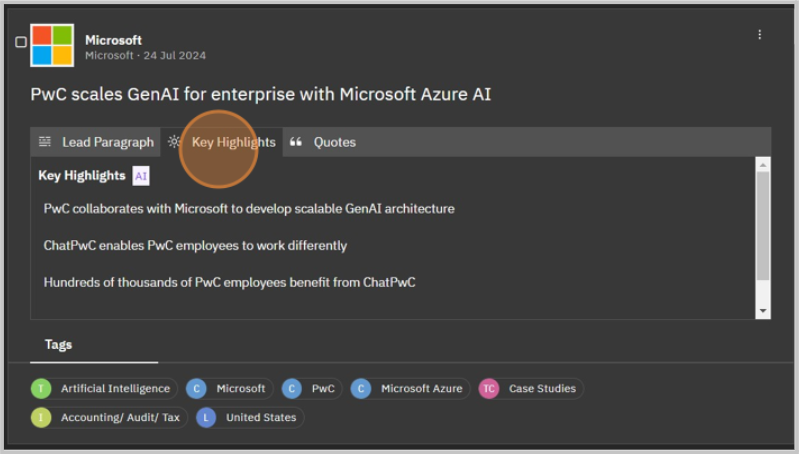Image resolution: width=799 pixels, height=454 pixels.
Task: Click the AI badge beside Key Highlights
Action: pyautogui.click(x=141, y=176)
